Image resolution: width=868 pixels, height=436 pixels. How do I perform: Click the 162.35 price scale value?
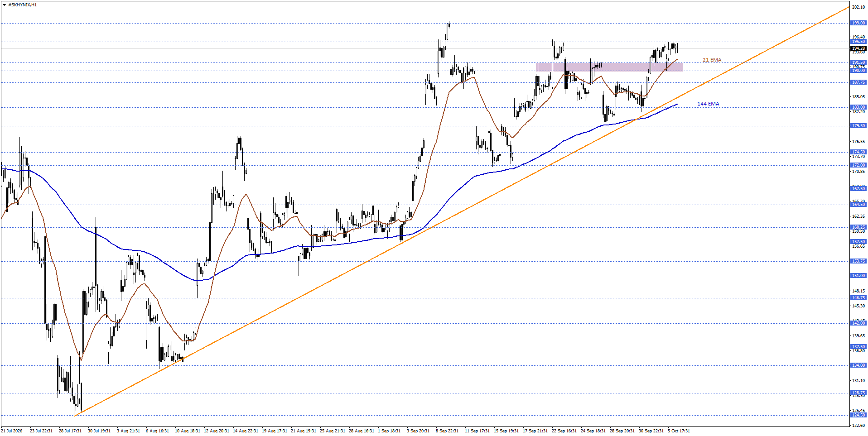858,216
